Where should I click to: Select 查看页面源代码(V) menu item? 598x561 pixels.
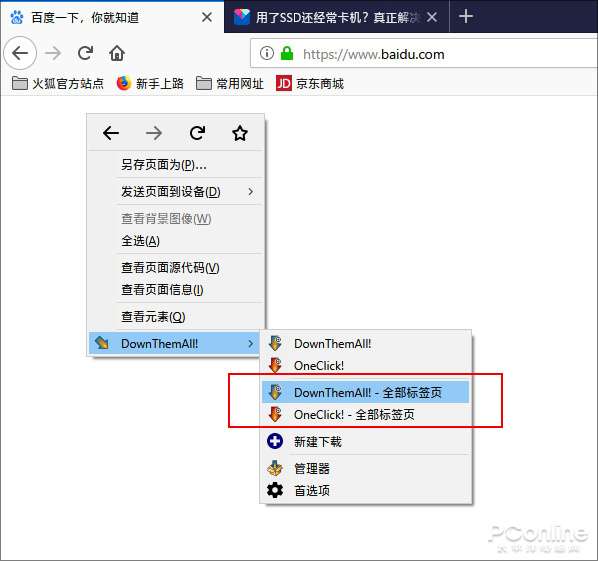click(x=176, y=267)
